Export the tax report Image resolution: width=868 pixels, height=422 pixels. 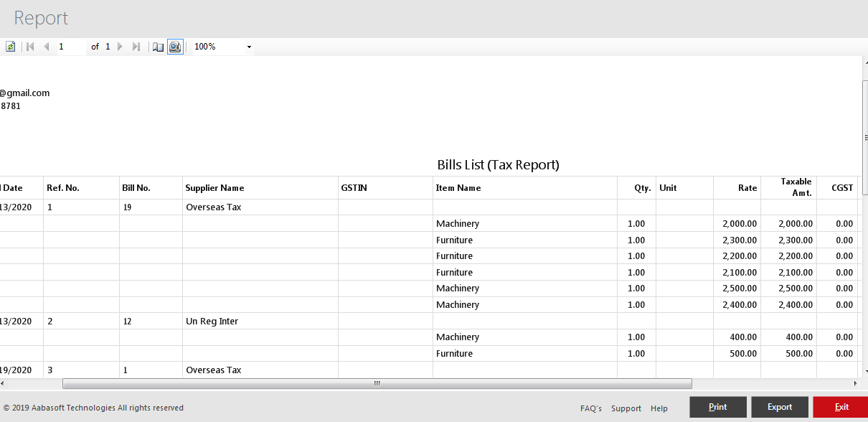779,406
